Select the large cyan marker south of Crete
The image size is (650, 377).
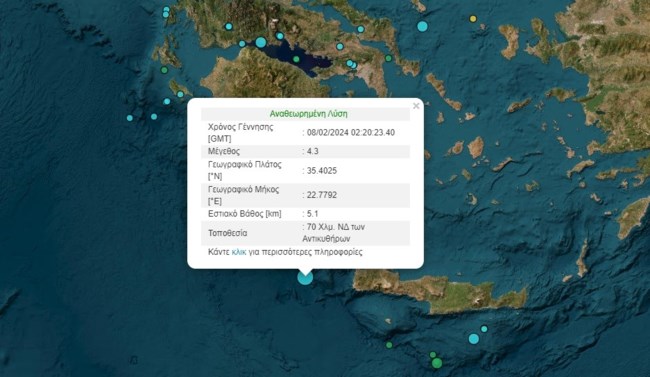click(x=474, y=338)
